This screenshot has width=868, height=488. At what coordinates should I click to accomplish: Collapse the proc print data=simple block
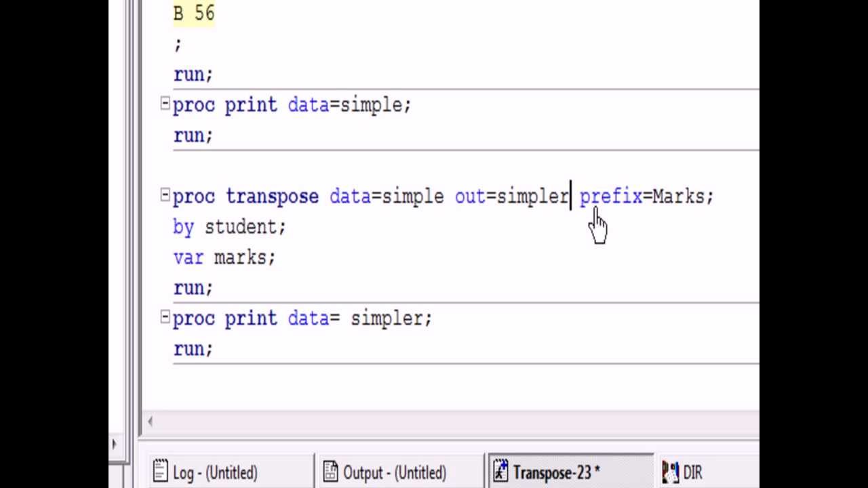click(165, 104)
